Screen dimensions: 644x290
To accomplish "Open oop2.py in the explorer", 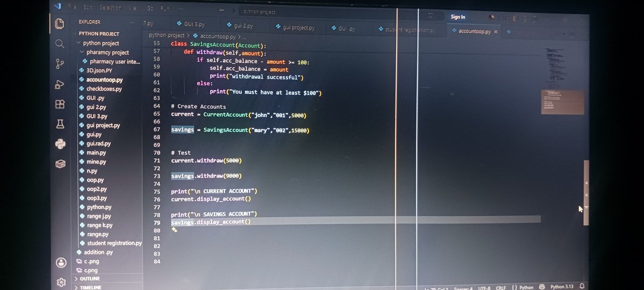I will pos(97,189).
